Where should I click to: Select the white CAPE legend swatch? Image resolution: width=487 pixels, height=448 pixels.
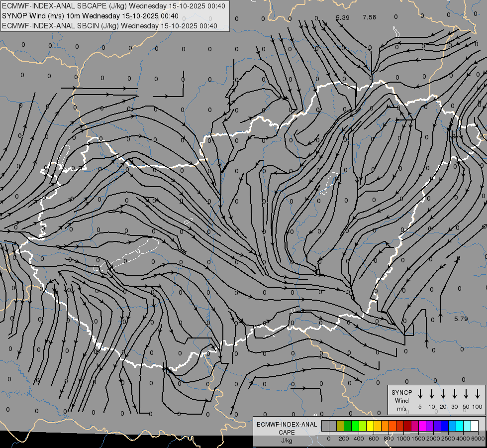click(475, 426)
